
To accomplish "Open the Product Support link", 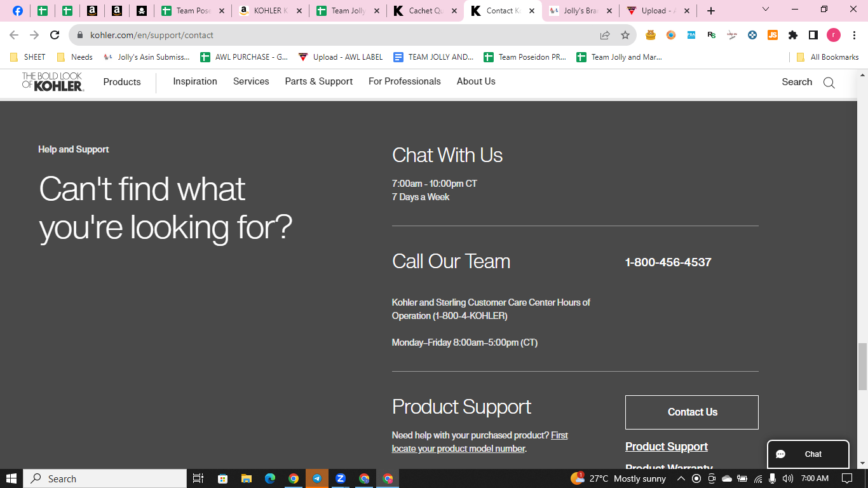I will pos(667,447).
